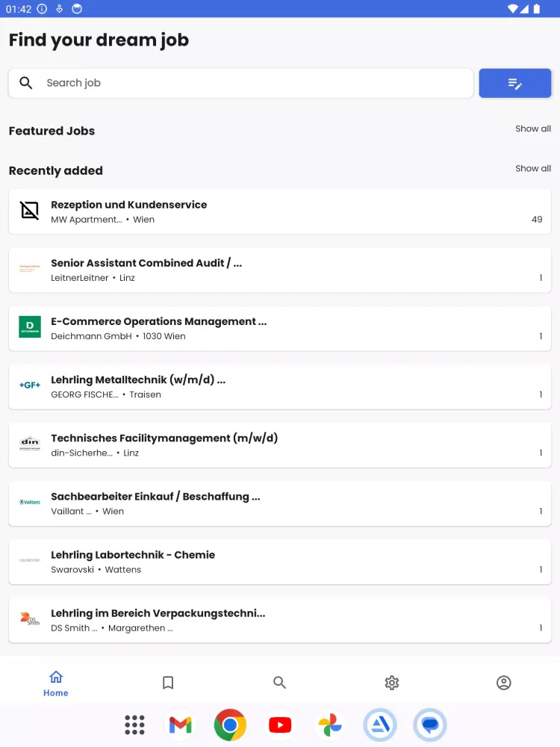
Task: Open the settings gear in bottom navigation
Action: click(x=392, y=682)
